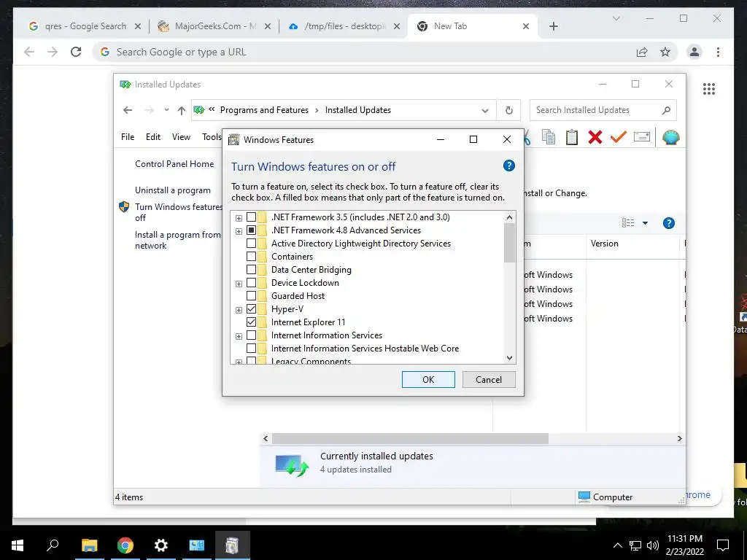747x560 pixels.
Task: Open the Edit menu
Action: click(x=153, y=137)
